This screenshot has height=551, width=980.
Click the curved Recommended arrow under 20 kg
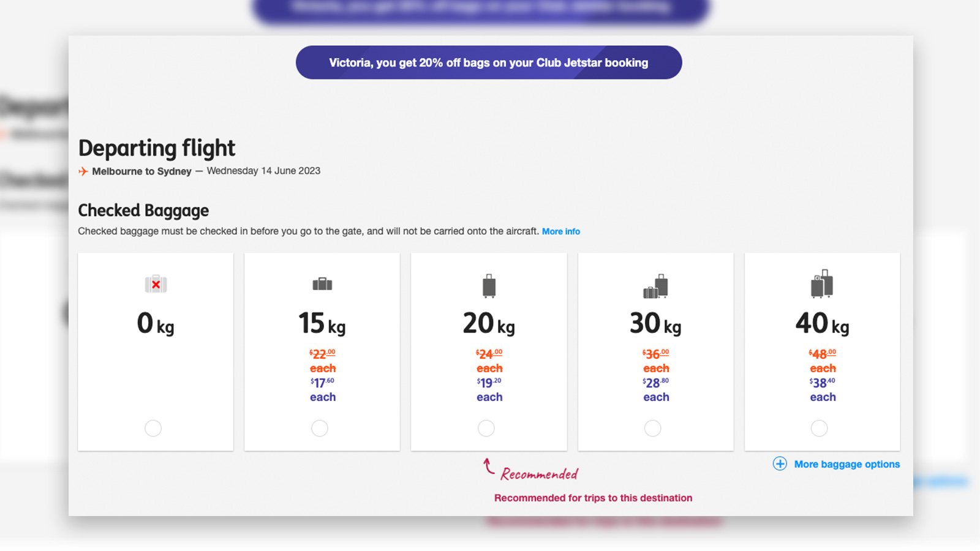point(489,466)
